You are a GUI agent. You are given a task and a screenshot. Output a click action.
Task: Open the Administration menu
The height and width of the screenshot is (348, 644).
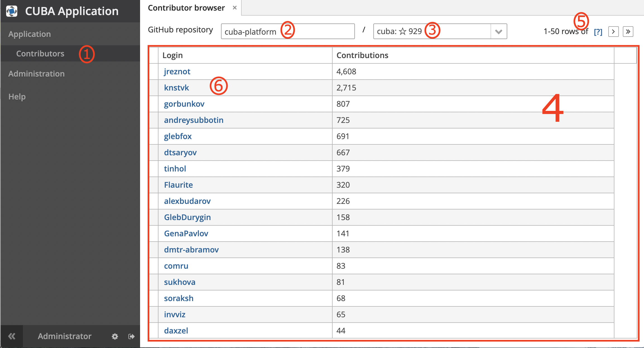click(x=36, y=74)
